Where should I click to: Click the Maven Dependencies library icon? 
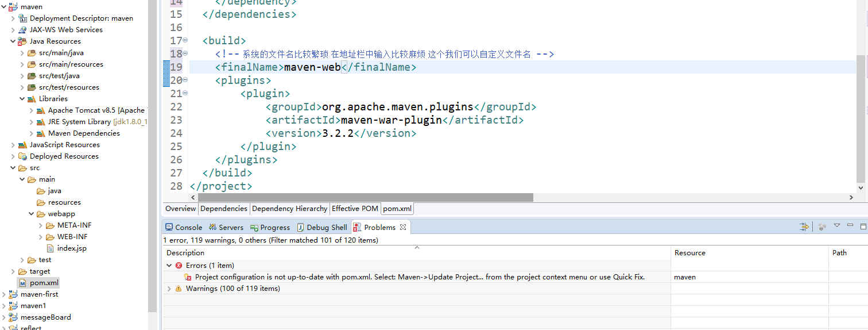tap(41, 133)
